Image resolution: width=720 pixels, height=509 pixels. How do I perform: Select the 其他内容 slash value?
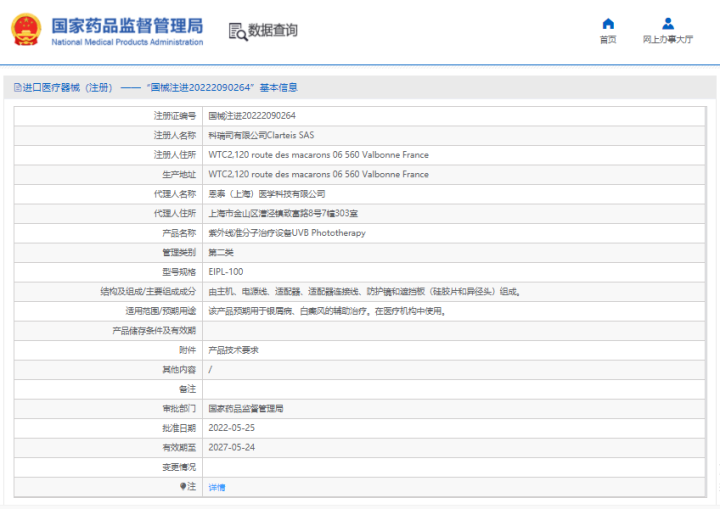pyautogui.click(x=210, y=369)
